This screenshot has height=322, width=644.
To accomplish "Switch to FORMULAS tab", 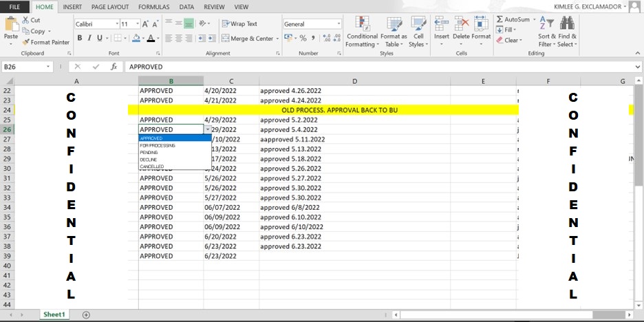I will click(154, 7).
